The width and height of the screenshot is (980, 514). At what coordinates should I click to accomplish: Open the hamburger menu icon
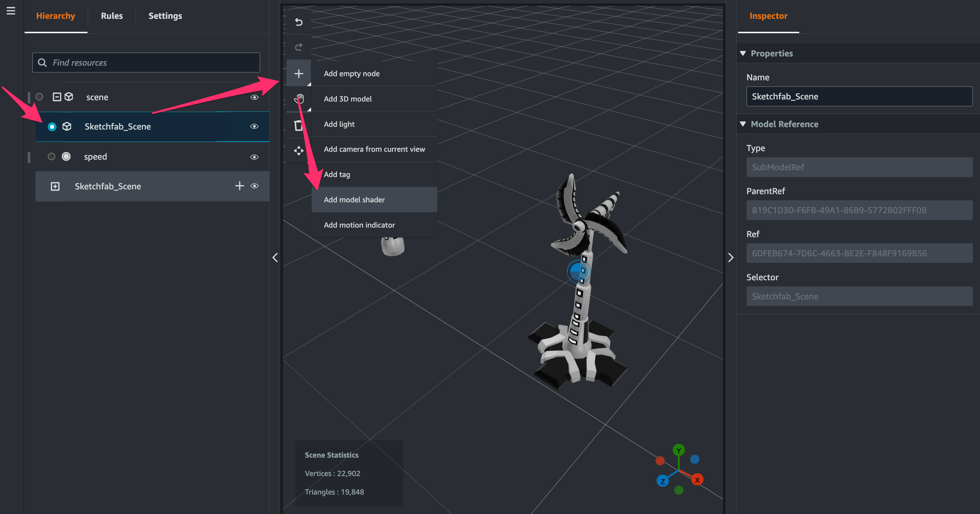(11, 11)
